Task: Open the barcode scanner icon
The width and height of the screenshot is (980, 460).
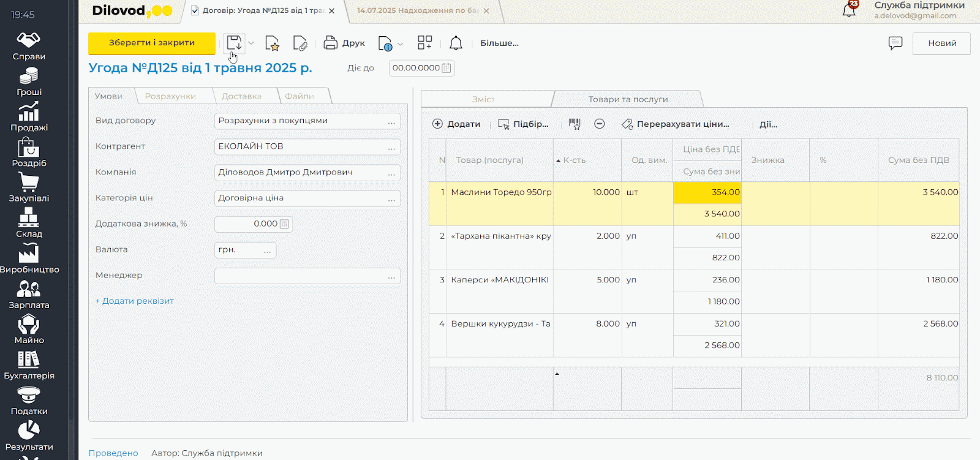Action: point(574,124)
